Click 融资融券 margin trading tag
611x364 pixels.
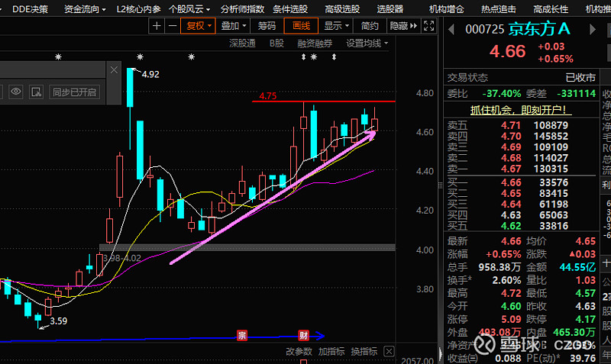click(x=315, y=43)
